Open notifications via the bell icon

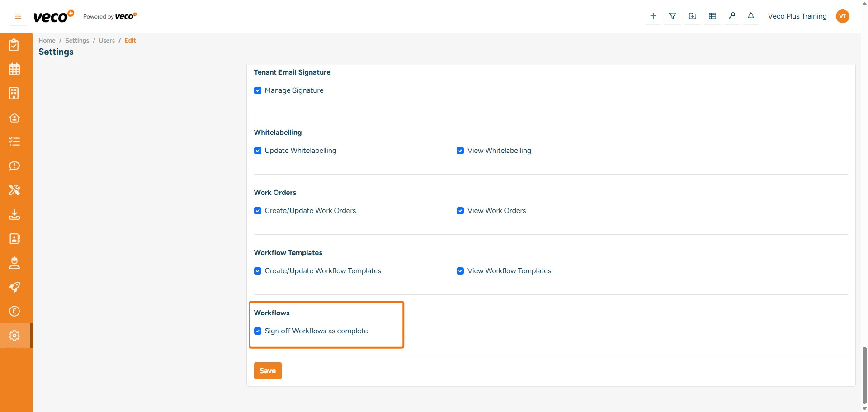[751, 16]
